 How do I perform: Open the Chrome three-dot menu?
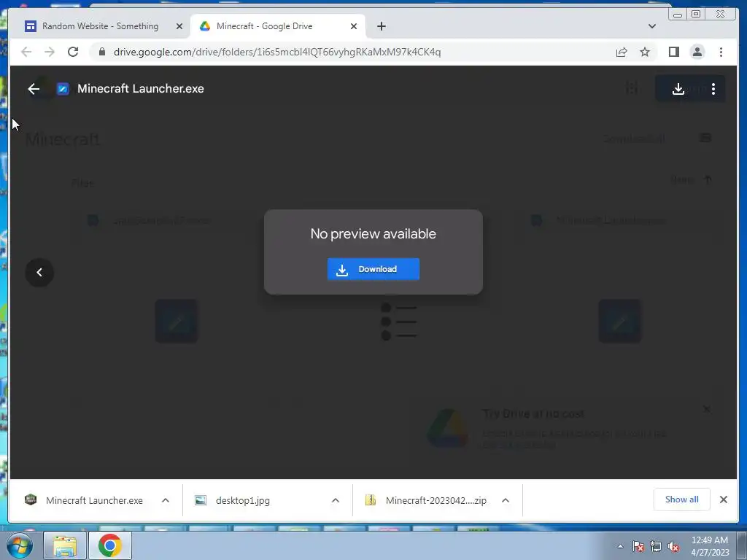[721, 52]
